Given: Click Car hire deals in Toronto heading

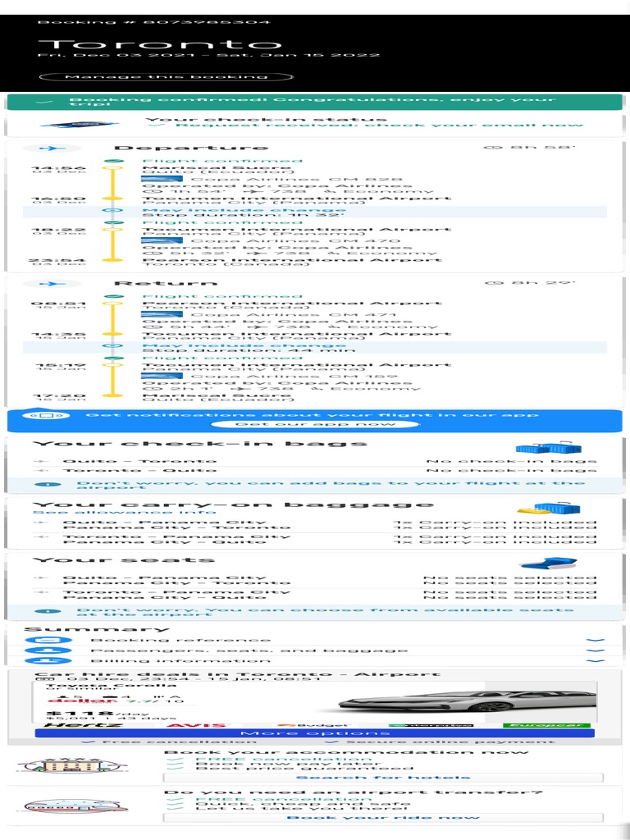Looking at the screenshot, I should pos(237,674).
